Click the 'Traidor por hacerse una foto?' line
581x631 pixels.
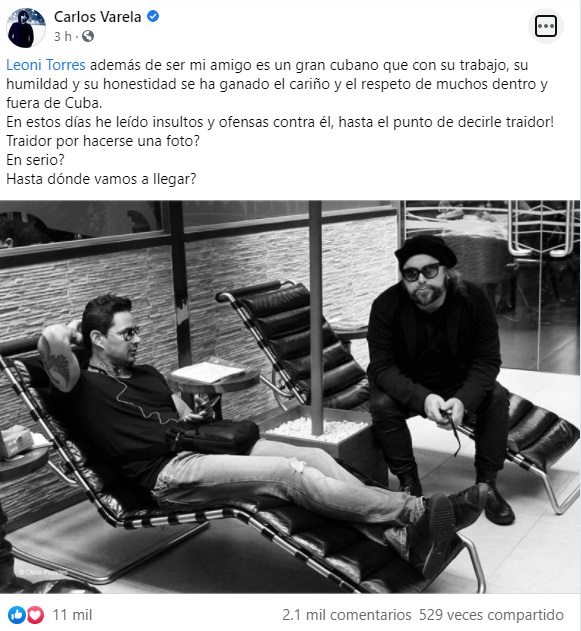pos(103,141)
